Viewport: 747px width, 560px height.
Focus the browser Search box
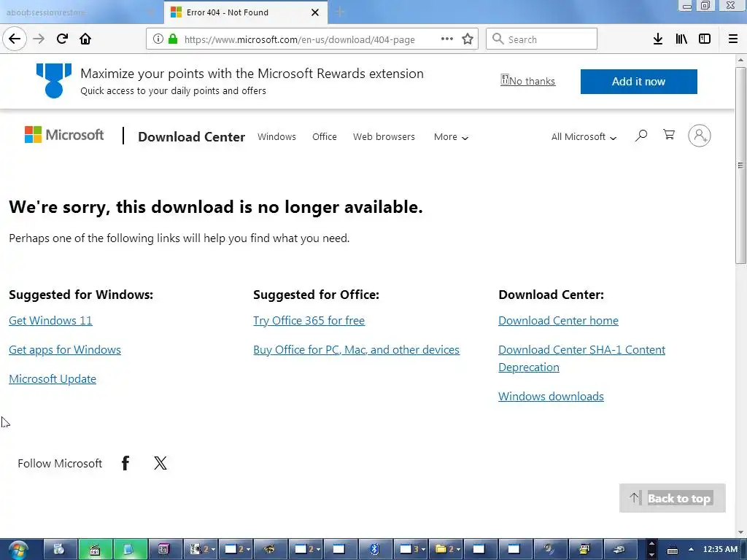(x=542, y=39)
